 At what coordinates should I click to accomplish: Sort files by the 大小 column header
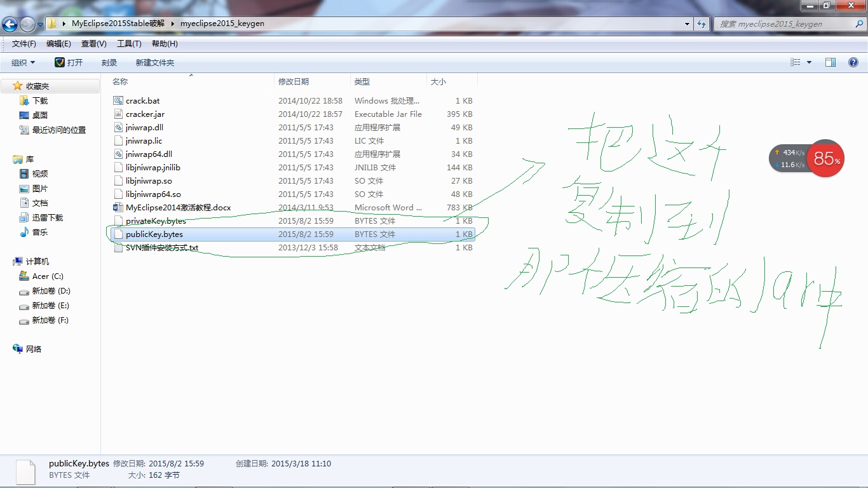tap(438, 81)
